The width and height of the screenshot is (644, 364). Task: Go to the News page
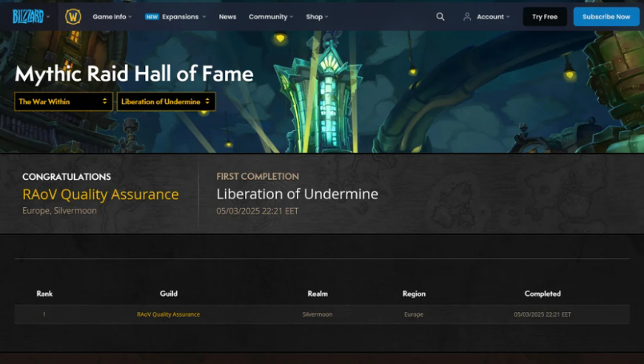tap(227, 17)
